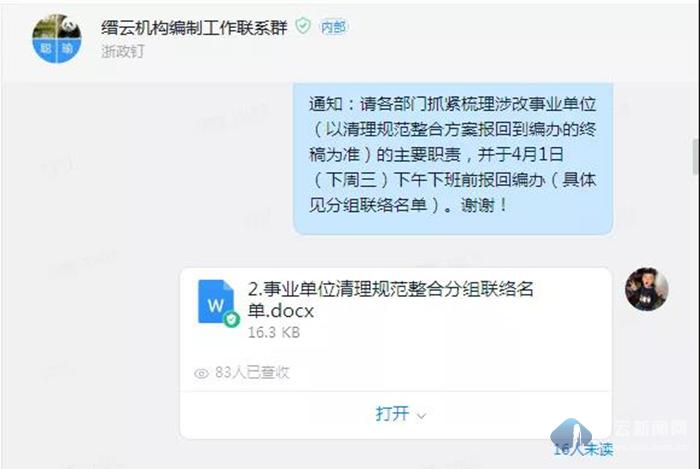Click the 浙政钉 subtitle under group name
The width and height of the screenshot is (700, 469).
click(123, 51)
